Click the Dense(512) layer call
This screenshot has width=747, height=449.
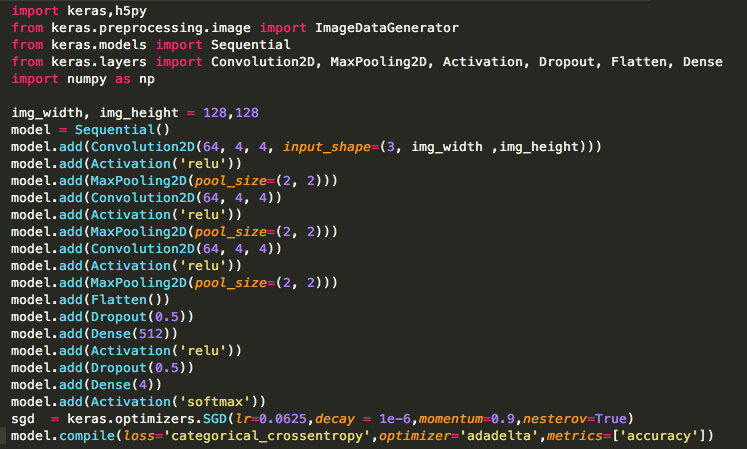[133, 332]
